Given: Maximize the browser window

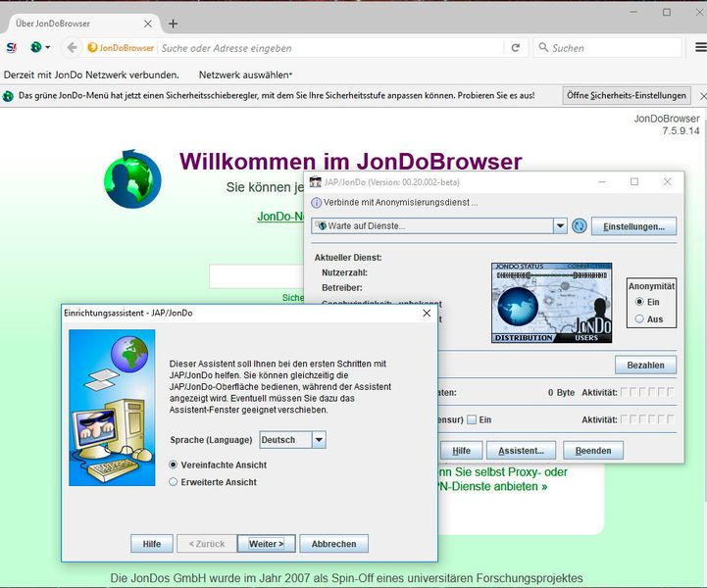Looking at the screenshot, I should (x=667, y=12).
